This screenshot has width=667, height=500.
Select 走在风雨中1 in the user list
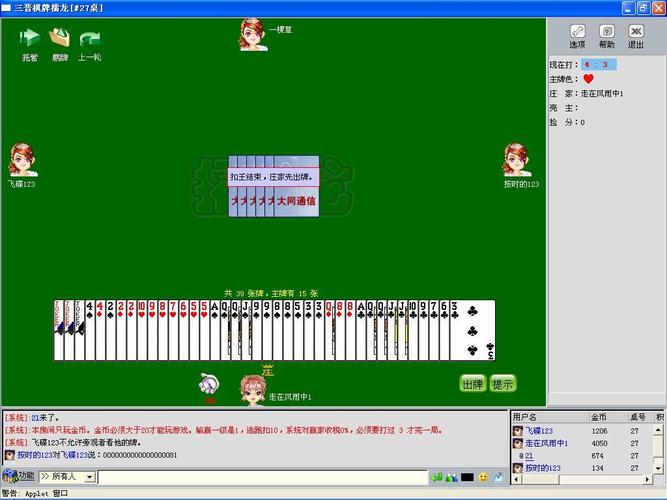pos(546,443)
